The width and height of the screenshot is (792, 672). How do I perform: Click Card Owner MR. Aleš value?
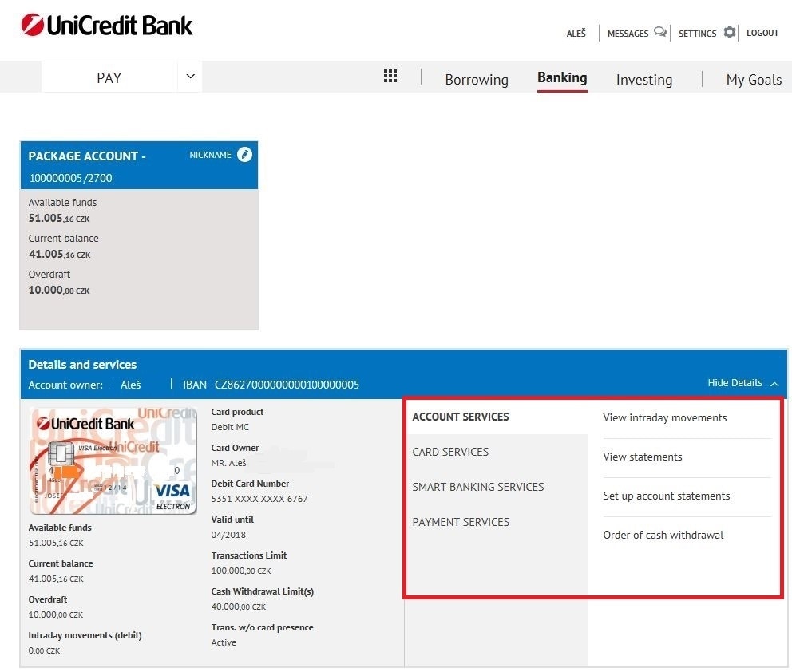click(228, 463)
